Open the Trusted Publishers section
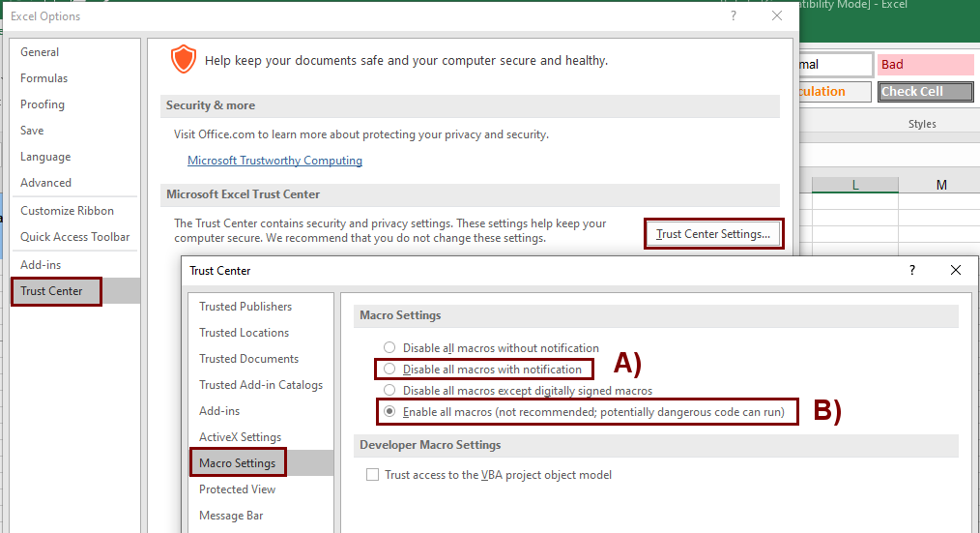This screenshot has height=533, width=980. 245,307
